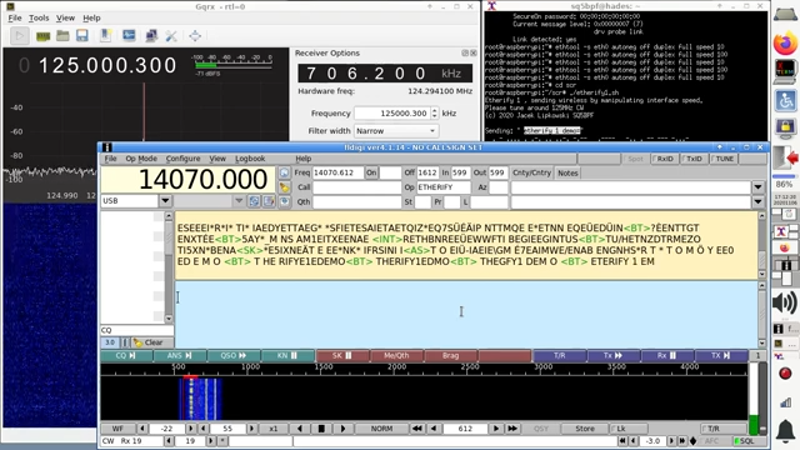Click the fldigi QRZ lookup globe icon
The height and width of the screenshot is (450, 800).
284,173
